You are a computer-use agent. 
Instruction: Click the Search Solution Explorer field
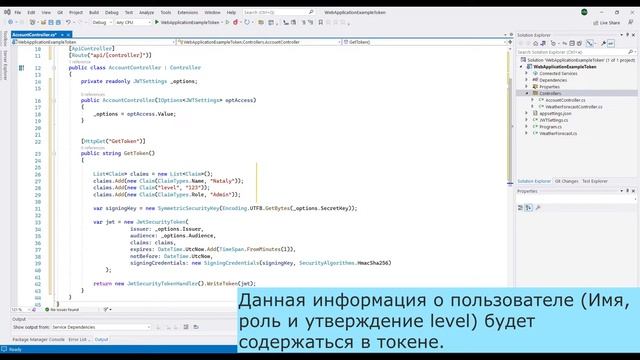point(576,52)
